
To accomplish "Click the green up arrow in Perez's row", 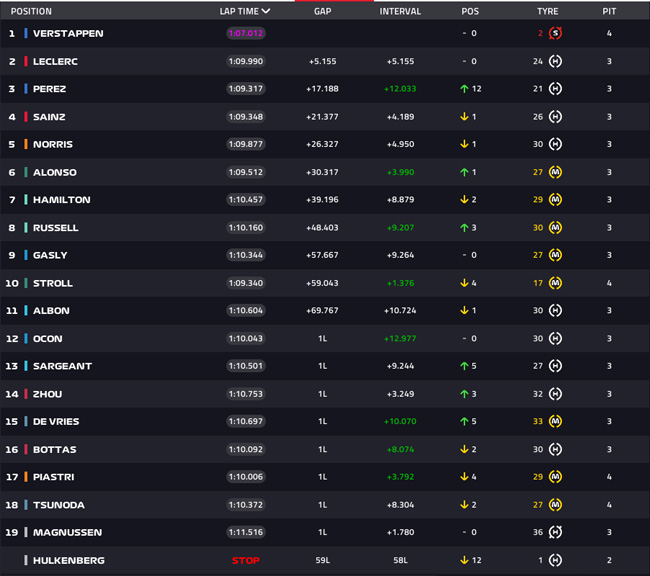I will pos(464,89).
